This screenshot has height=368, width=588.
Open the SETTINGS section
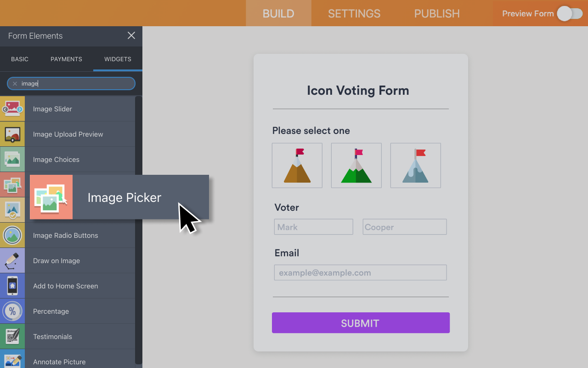[354, 13]
